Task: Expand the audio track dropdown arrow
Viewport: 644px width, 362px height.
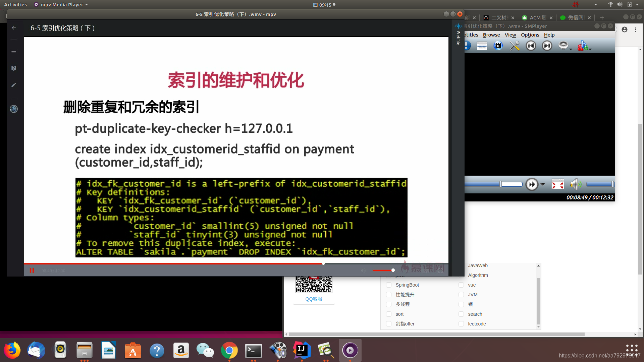Action: tap(571, 49)
